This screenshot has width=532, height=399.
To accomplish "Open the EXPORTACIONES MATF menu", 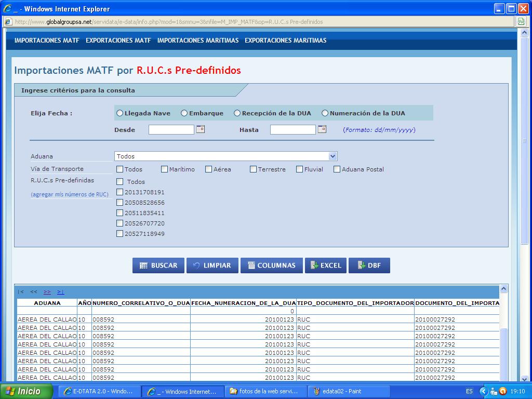I will tap(118, 41).
